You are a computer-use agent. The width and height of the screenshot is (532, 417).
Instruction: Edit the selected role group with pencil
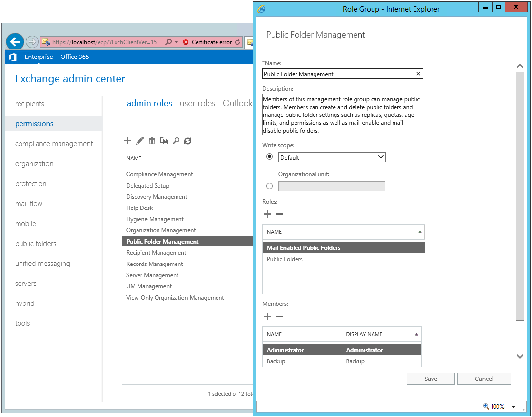click(140, 141)
